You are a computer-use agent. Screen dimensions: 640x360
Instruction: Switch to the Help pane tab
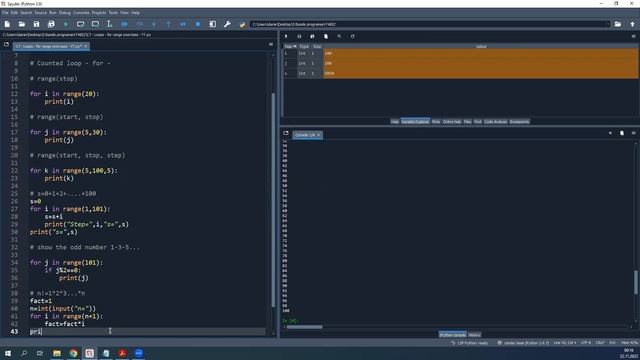(395, 122)
